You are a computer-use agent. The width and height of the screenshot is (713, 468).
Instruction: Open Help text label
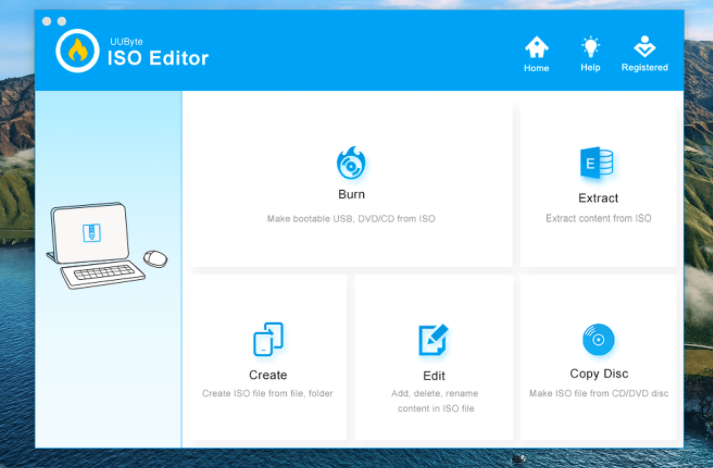[x=590, y=67]
